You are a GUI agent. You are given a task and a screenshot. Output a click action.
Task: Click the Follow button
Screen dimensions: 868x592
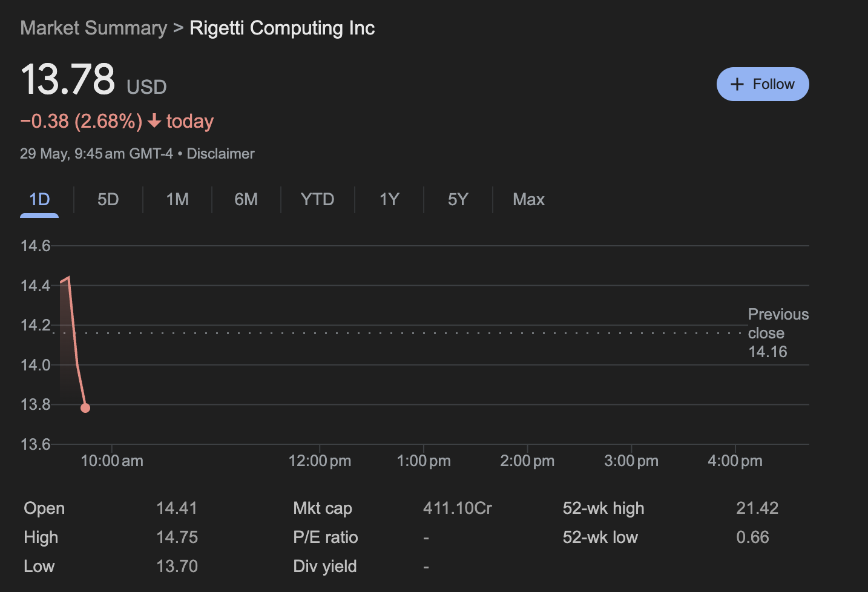click(763, 84)
